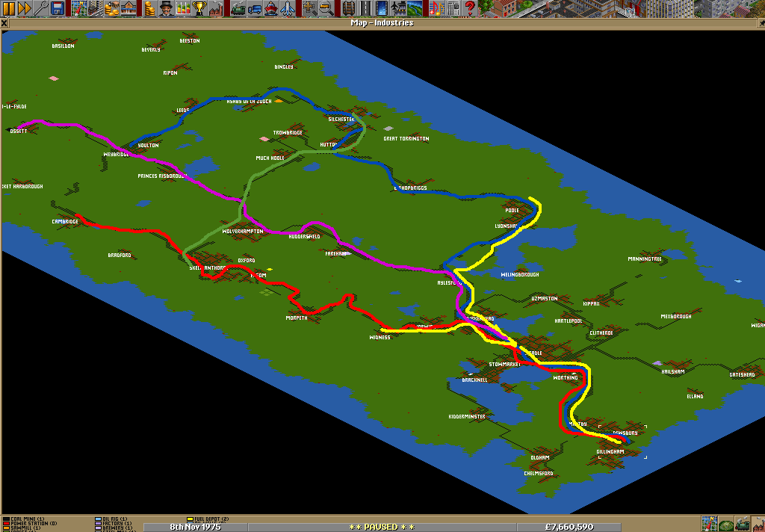Image resolution: width=765 pixels, height=532 pixels.
Task: Click the Chelmsford town label
Action: click(x=539, y=474)
